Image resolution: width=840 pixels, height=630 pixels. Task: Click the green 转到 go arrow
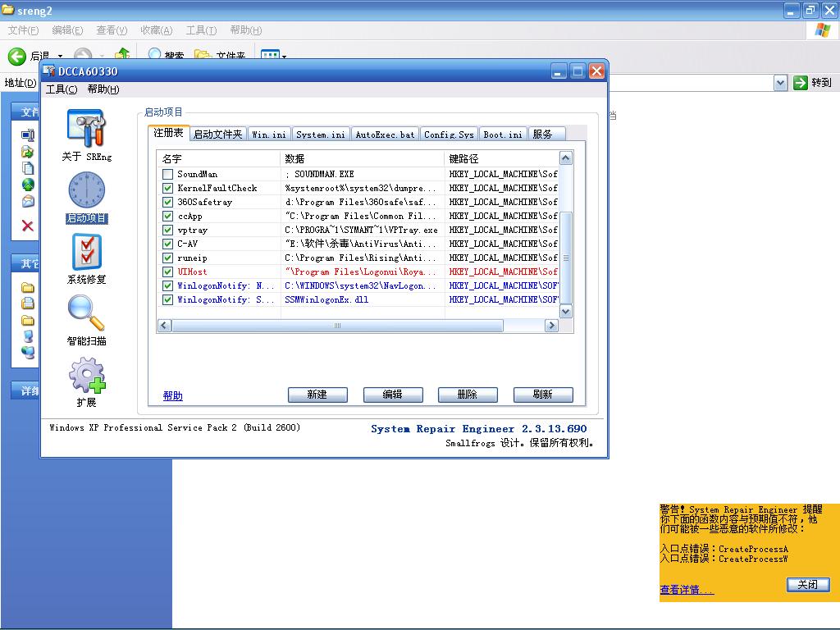point(801,82)
